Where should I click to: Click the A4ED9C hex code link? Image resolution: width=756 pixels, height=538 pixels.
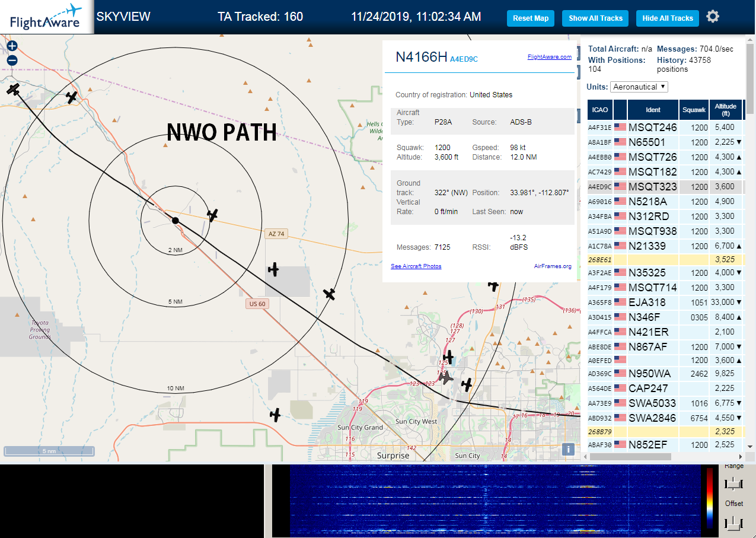click(464, 59)
